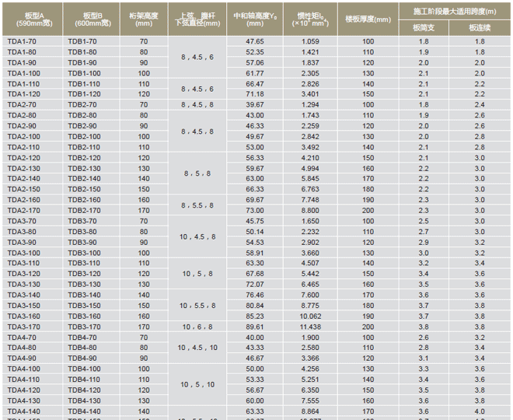Click the 中和轴高度Y0 column header

[x=255, y=19]
